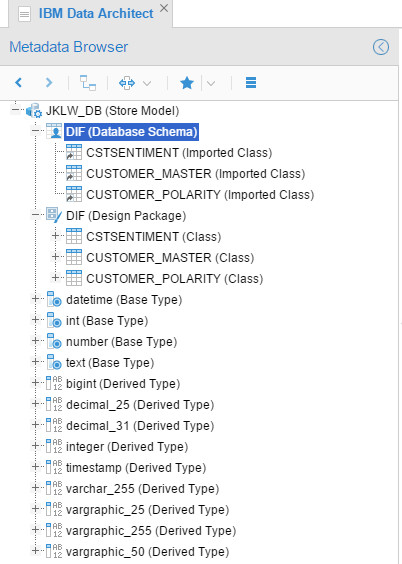
Task: Close the IBM Data Architect tab
Action: pyautogui.click(x=164, y=8)
